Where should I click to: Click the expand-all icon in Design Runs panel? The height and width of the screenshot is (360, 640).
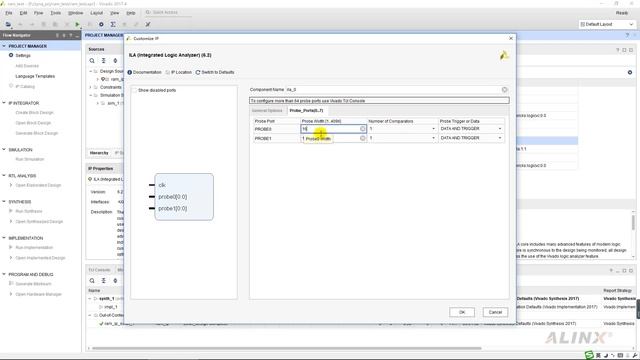click(x=115, y=280)
